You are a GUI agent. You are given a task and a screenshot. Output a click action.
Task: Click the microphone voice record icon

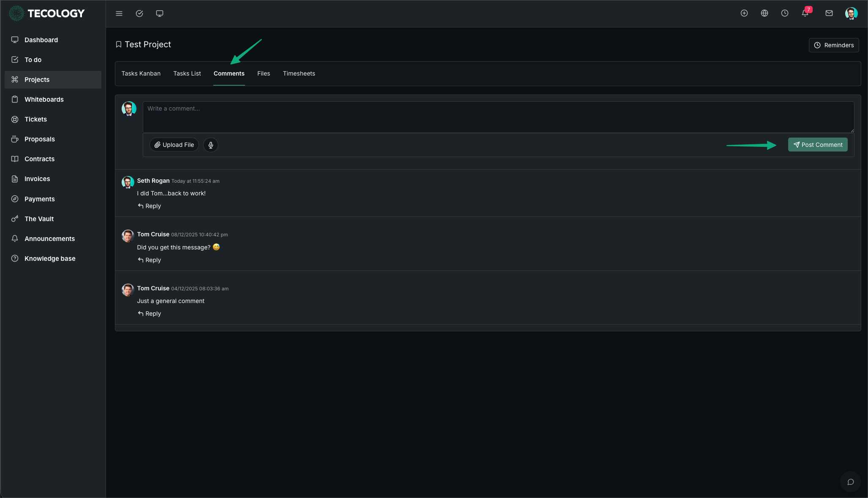coord(211,145)
